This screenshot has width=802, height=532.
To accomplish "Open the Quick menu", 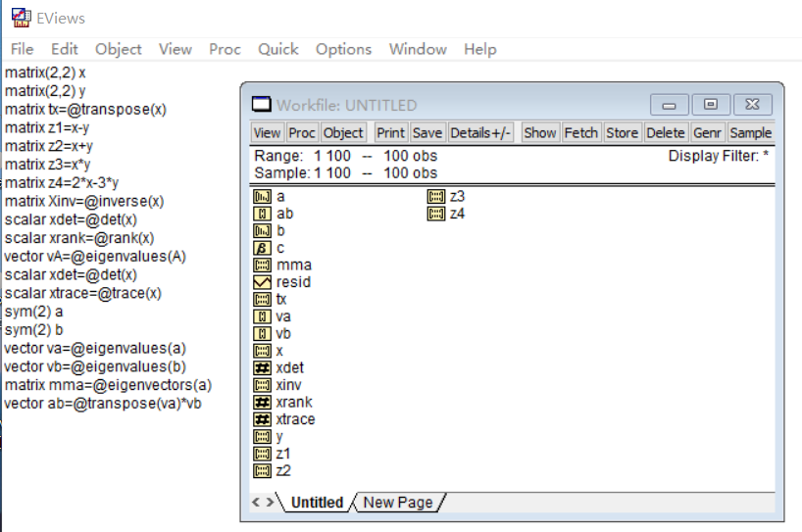I will click(278, 49).
